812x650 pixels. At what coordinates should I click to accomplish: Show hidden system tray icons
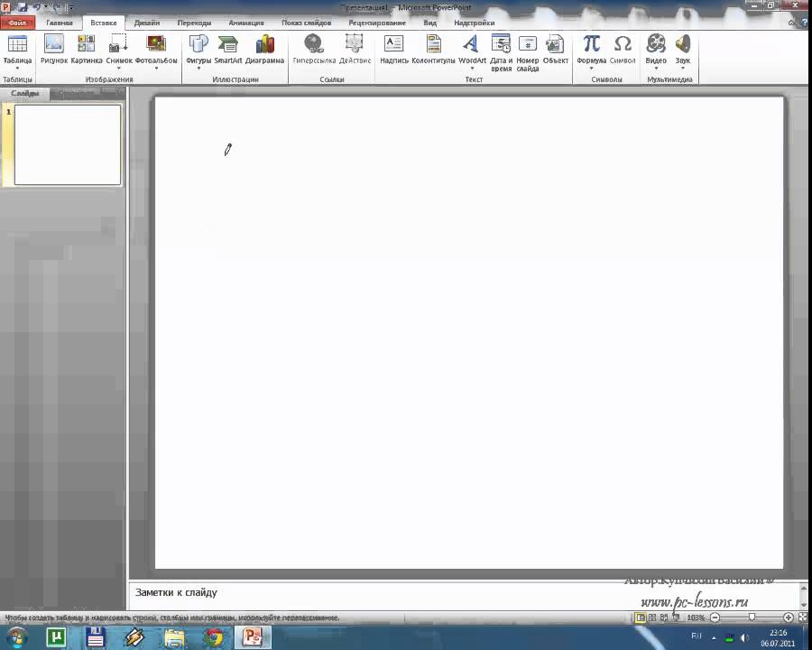point(715,637)
